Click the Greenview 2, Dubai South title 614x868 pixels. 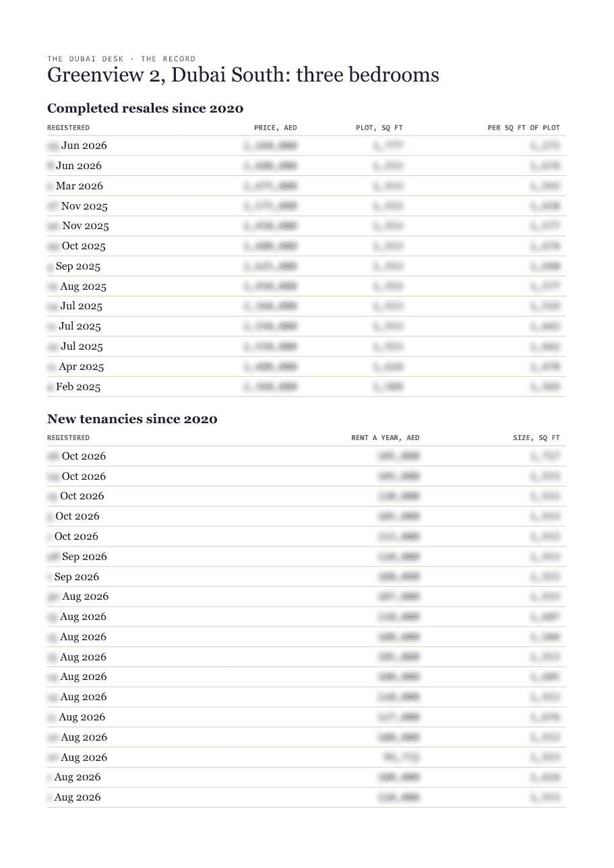coord(243,75)
